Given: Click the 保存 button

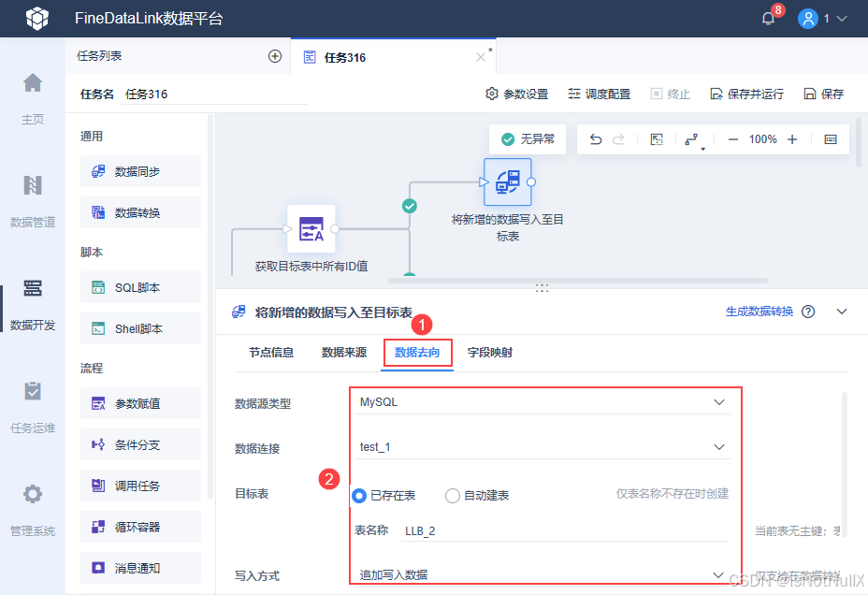Looking at the screenshot, I should tap(824, 94).
